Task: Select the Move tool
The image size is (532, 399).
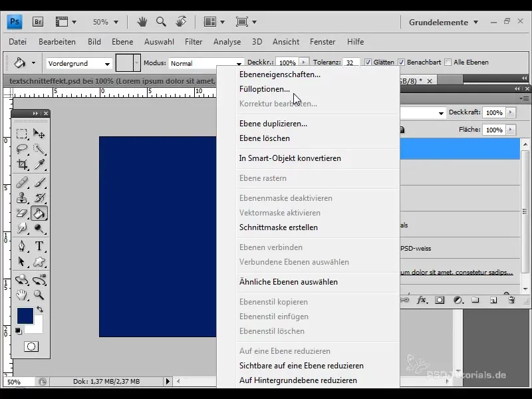Action: 39,134
